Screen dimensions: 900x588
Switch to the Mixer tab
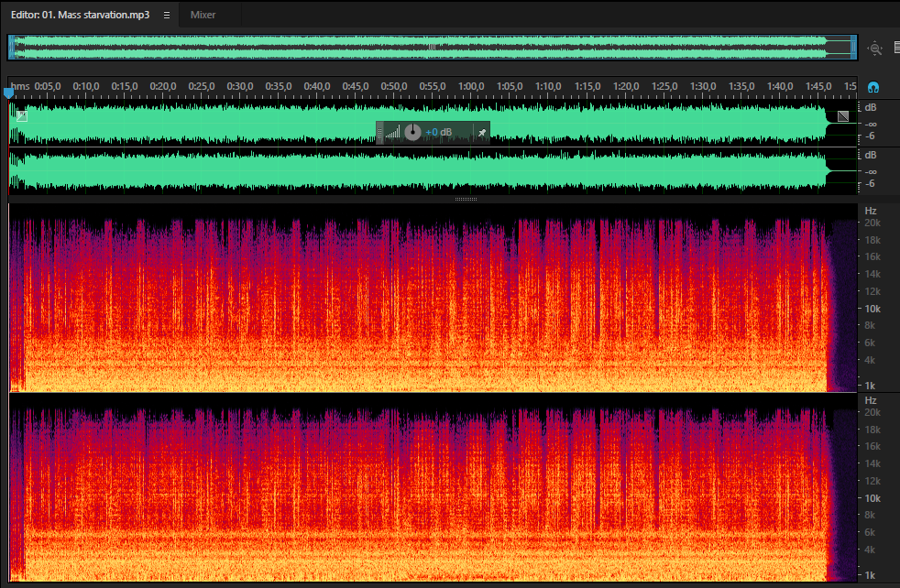[x=203, y=15]
